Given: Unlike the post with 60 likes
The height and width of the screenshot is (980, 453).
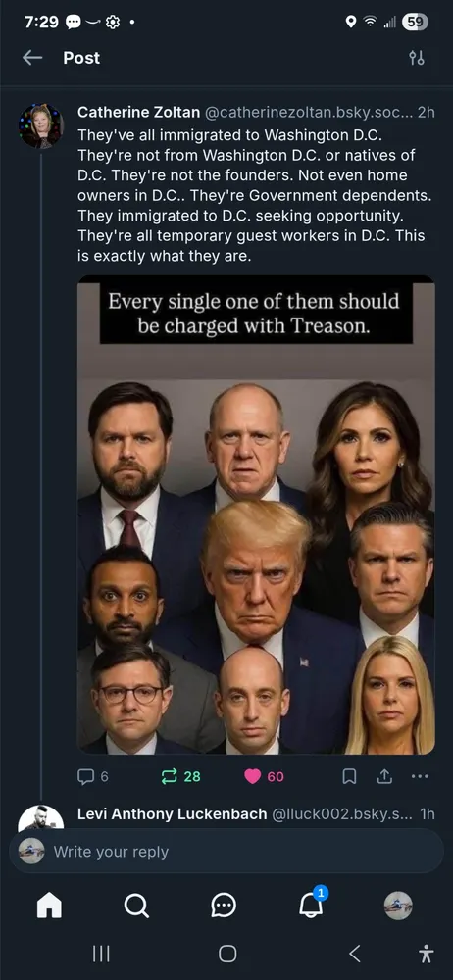Looking at the screenshot, I should [264, 776].
